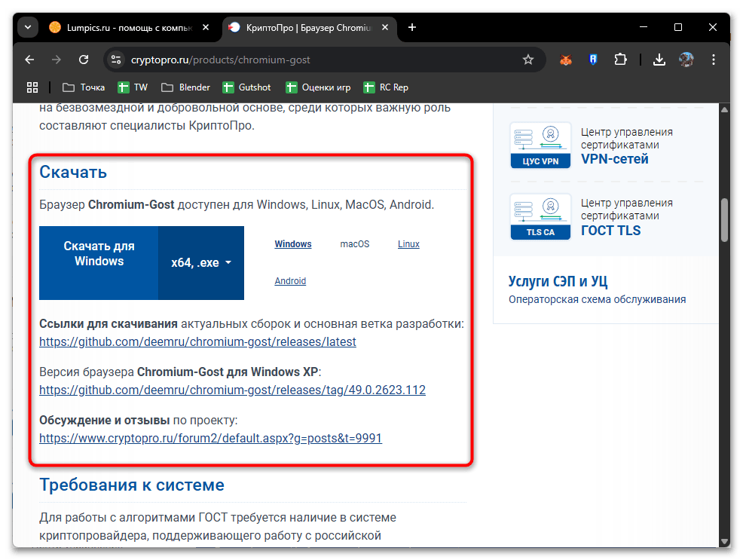
Task: Open the Оценки игр bookmark
Action: [x=319, y=87]
